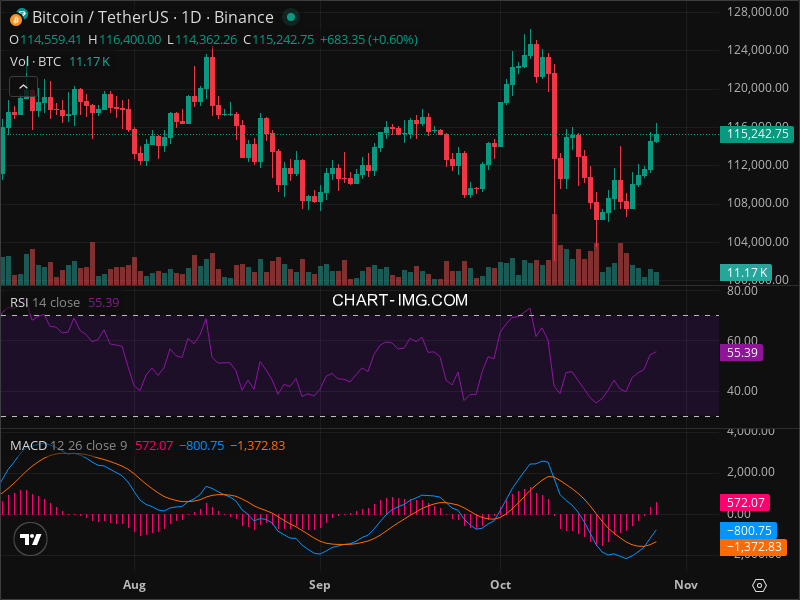Open the RSI 14 close indicator legend
This screenshot has height=600, width=800.
pos(45,301)
